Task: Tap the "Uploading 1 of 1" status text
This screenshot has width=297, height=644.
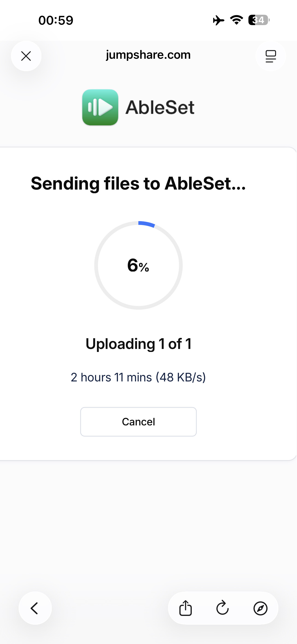Action: coord(139,344)
